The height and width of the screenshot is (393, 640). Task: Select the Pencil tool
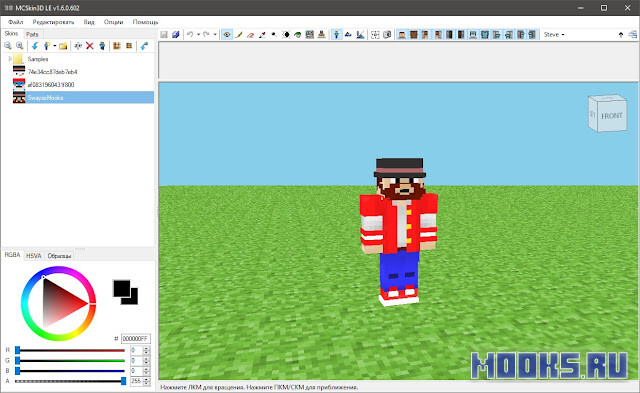pyautogui.click(x=239, y=35)
